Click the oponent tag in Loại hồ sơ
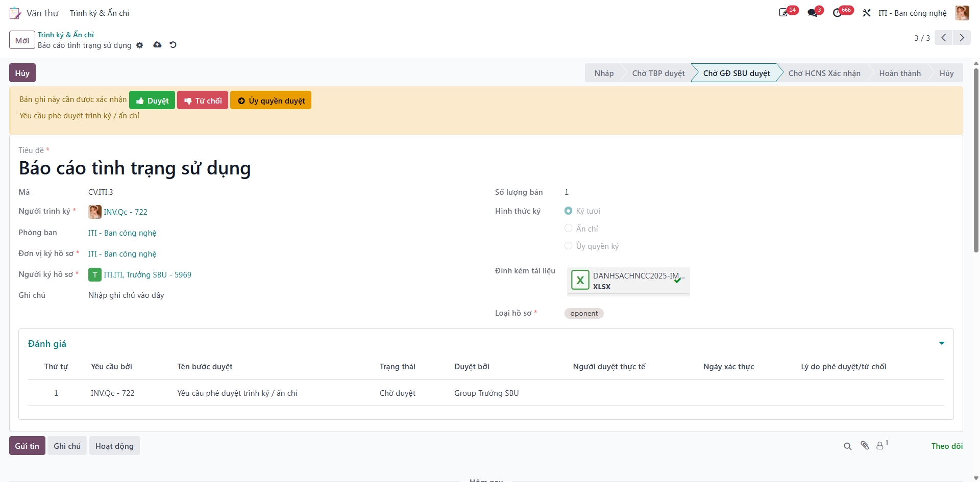This screenshot has height=482, width=980. 584,313
